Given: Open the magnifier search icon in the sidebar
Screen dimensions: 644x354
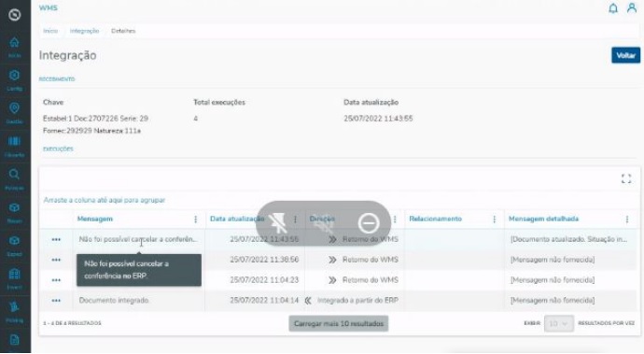Looking at the screenshot, I should click(x=14, y=175).
